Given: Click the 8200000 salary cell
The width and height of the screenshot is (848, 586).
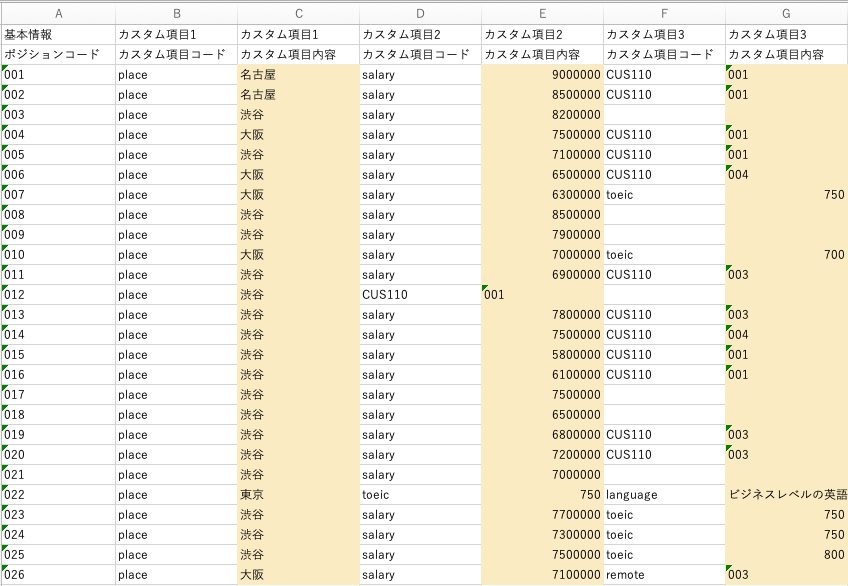Looking at the screenshot, I should [542, 115].
